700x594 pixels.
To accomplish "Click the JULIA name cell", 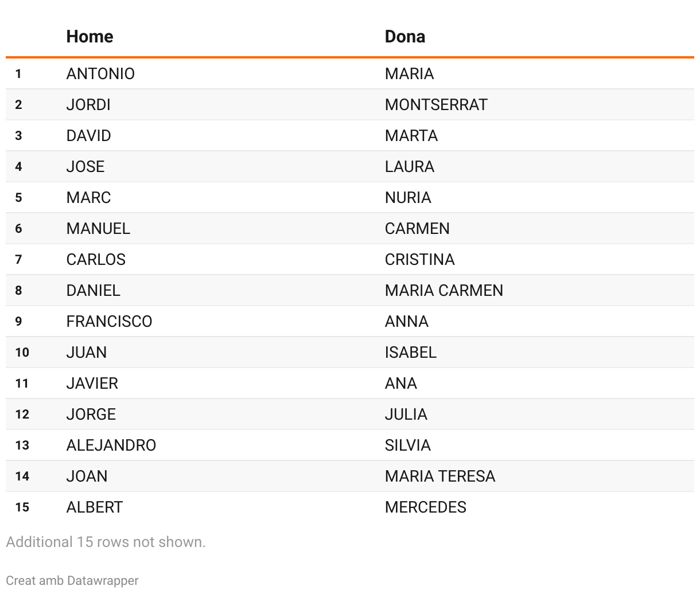I will [406, 415].
